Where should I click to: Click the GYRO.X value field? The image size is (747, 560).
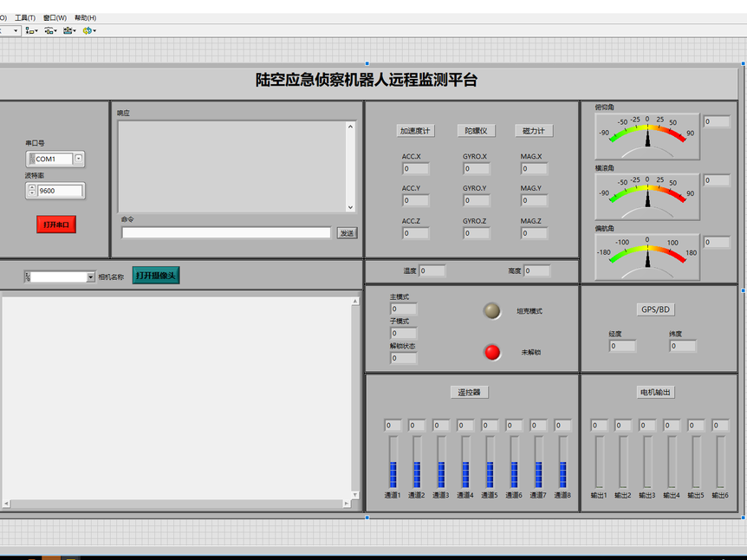click(x=477, y=168)
